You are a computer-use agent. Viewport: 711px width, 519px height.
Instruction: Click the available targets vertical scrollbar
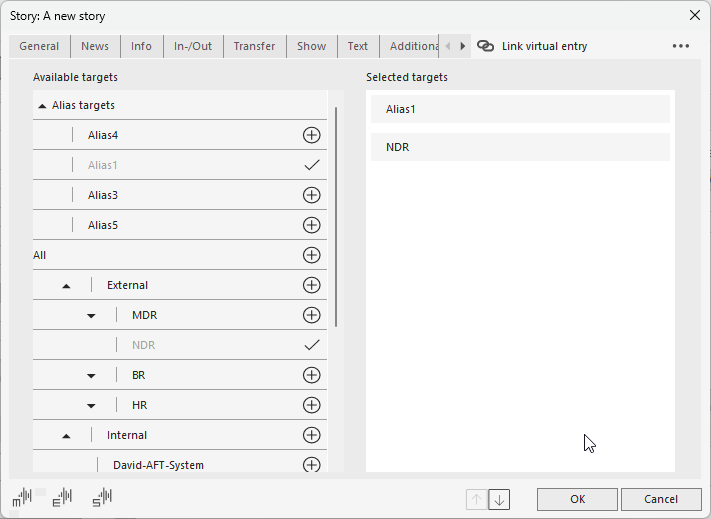tap(336, 215)
